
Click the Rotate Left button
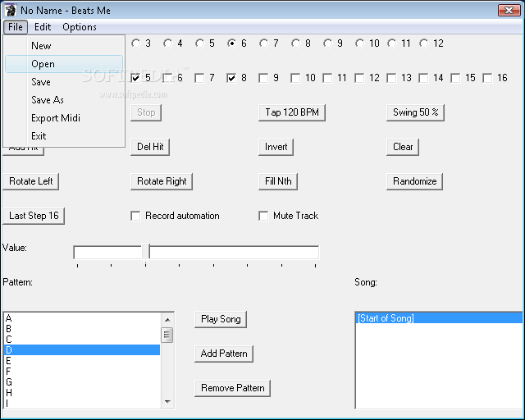click(x=31, y=181)
